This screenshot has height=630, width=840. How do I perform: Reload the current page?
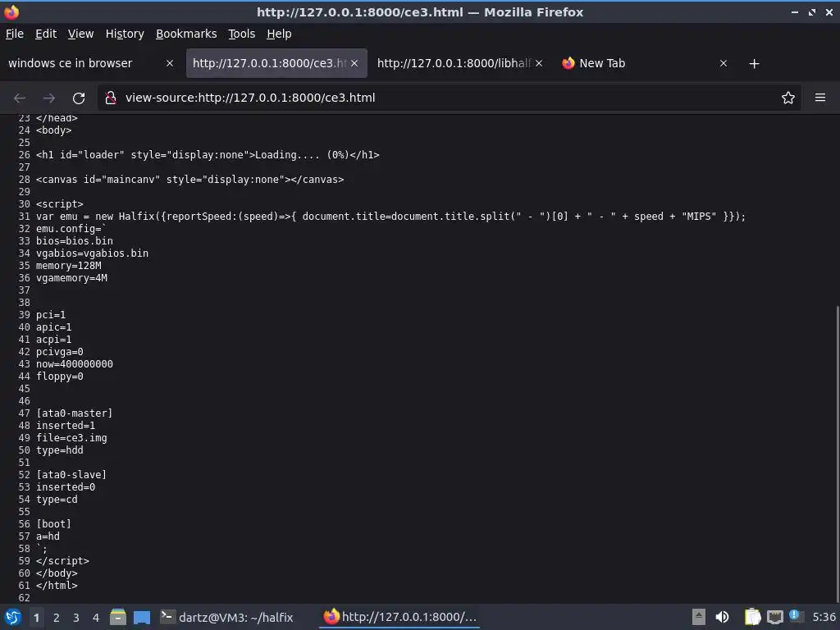tap(79, 98)
